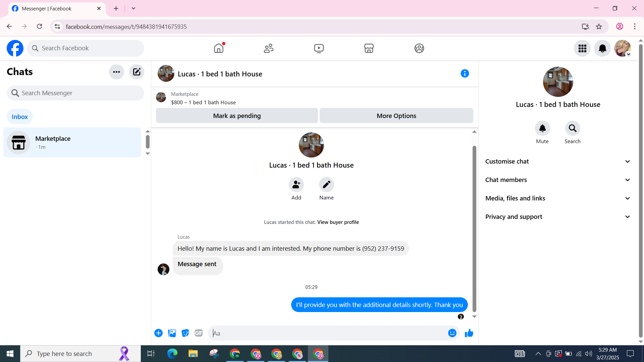
Task: Open the Facebook Marketplace icon in top navigation
Action: coord(369,48)
